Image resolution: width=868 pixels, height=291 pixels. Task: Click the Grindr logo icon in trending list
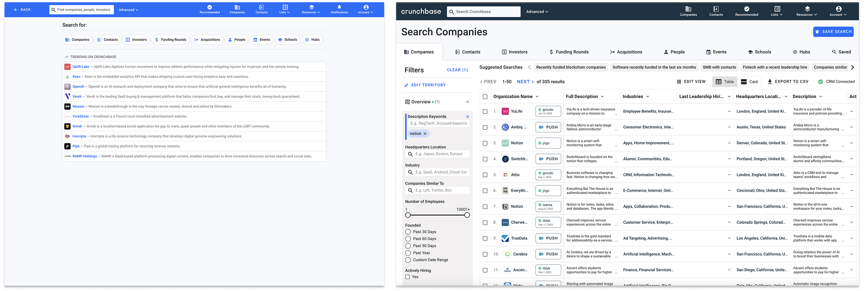coord(67,126)
